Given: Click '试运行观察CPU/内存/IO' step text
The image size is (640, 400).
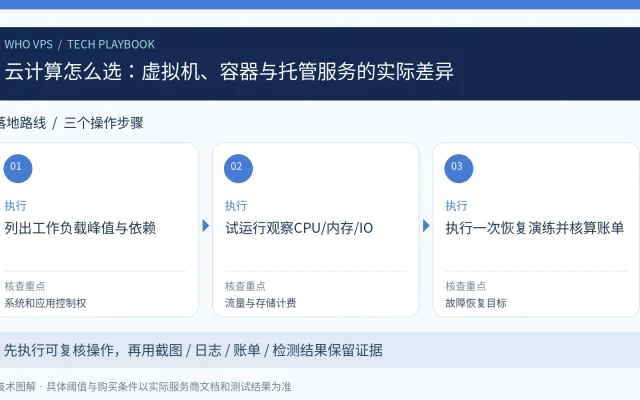Looking at the screenshot, I should pyautogui.click(x=299, y=228).
